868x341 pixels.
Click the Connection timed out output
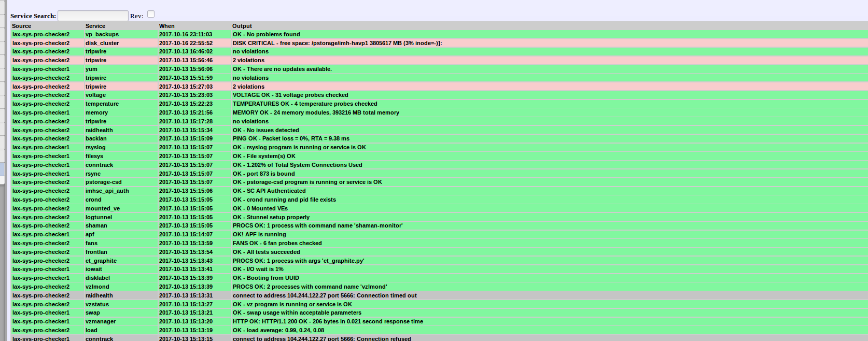(325, 295)
